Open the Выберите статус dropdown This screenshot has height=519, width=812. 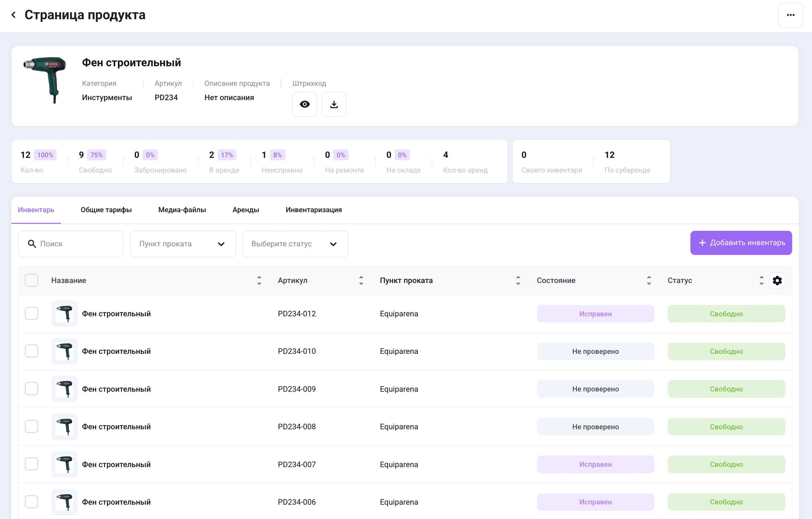(294, 244)
